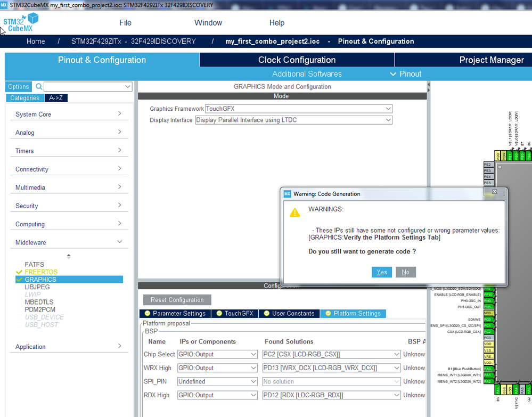The image size is (532, 417).
Task: Switch to A->Z sorting view
Action: [56, 98]
